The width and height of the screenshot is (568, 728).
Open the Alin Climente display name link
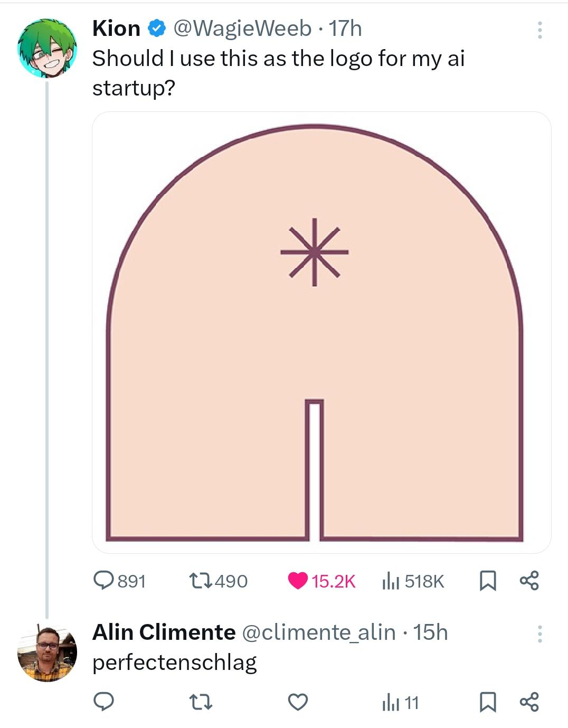pos(164,632)
